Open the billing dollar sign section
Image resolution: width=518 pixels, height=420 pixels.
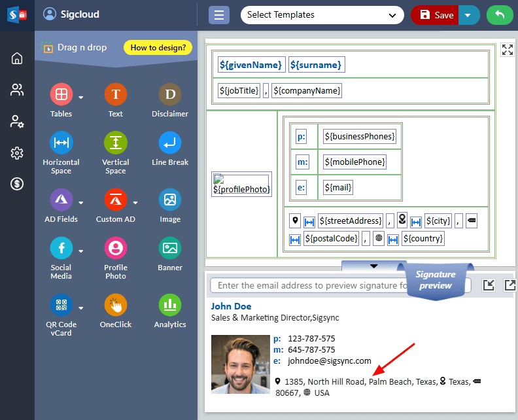[17, 184]
